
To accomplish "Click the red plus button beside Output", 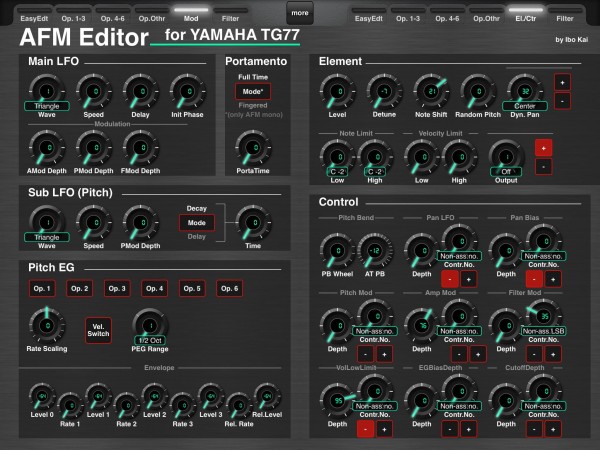I will click(x=543, y=148).
